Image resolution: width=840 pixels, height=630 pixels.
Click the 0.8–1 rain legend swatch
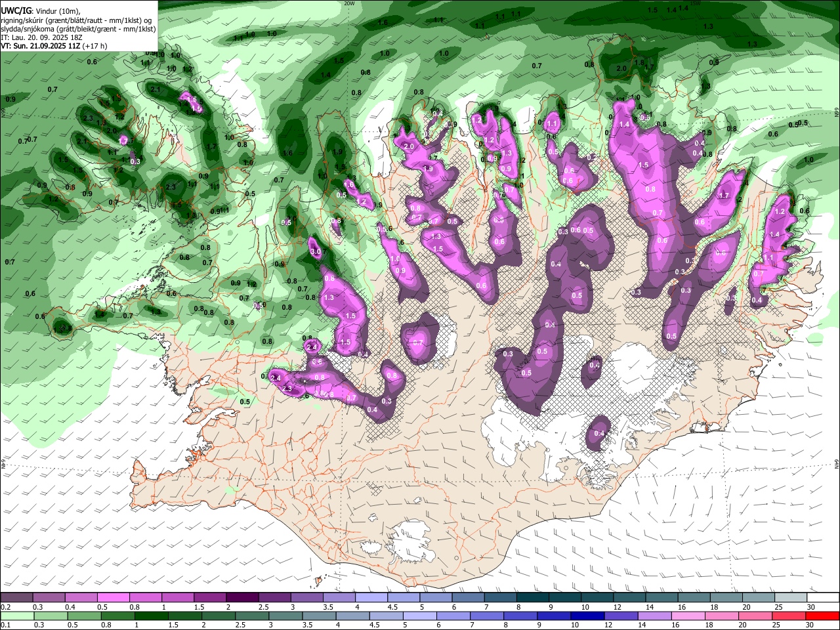pos(118,616)
